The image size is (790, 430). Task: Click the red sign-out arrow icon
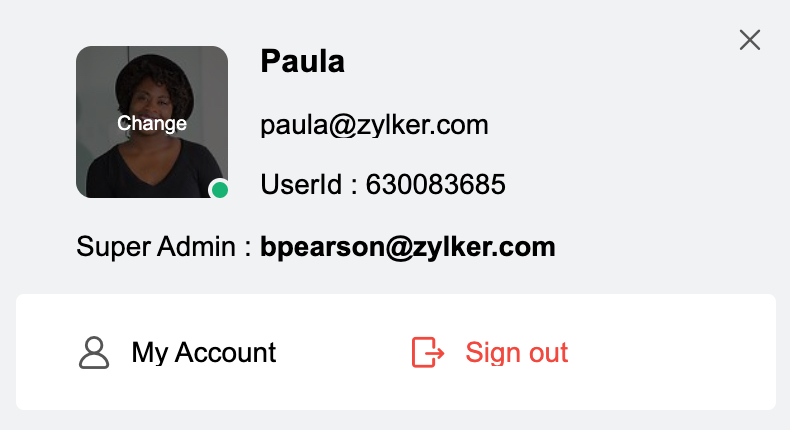click(428, 352)
